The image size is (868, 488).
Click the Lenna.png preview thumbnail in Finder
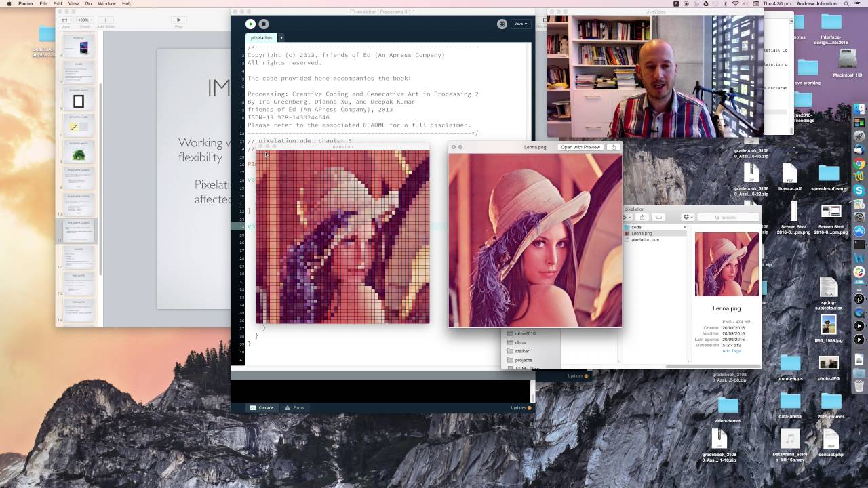point(727,264)
